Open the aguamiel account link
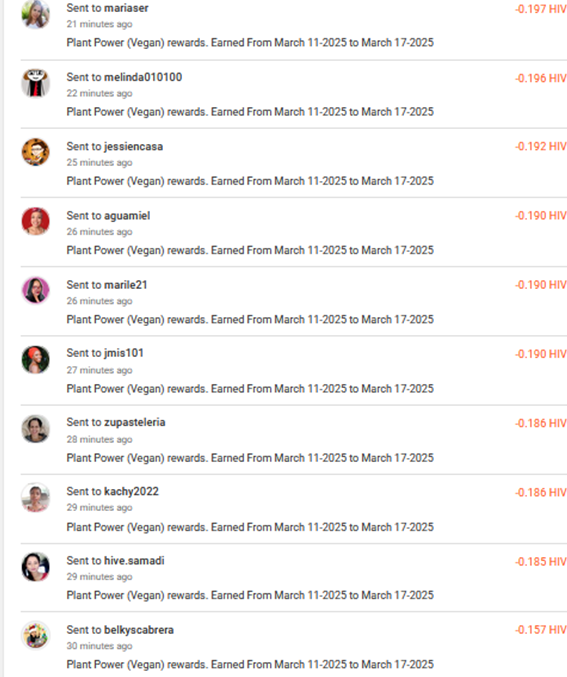567x677 pixels. [127, 215]
